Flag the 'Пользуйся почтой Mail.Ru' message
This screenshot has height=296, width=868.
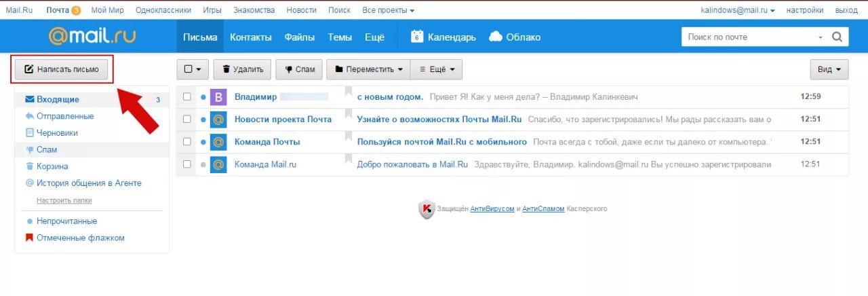(349, 137)
